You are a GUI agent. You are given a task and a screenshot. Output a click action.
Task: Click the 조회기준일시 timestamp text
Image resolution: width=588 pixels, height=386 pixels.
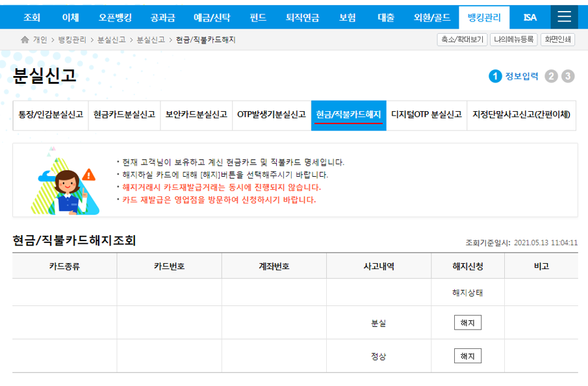tap(521, 242)
